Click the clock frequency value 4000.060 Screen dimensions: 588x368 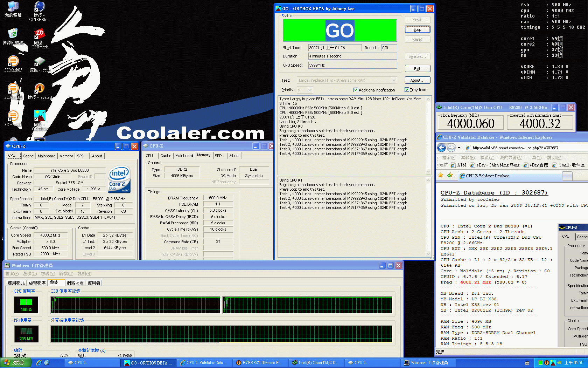pyautogui.click(x=471, y=123)
